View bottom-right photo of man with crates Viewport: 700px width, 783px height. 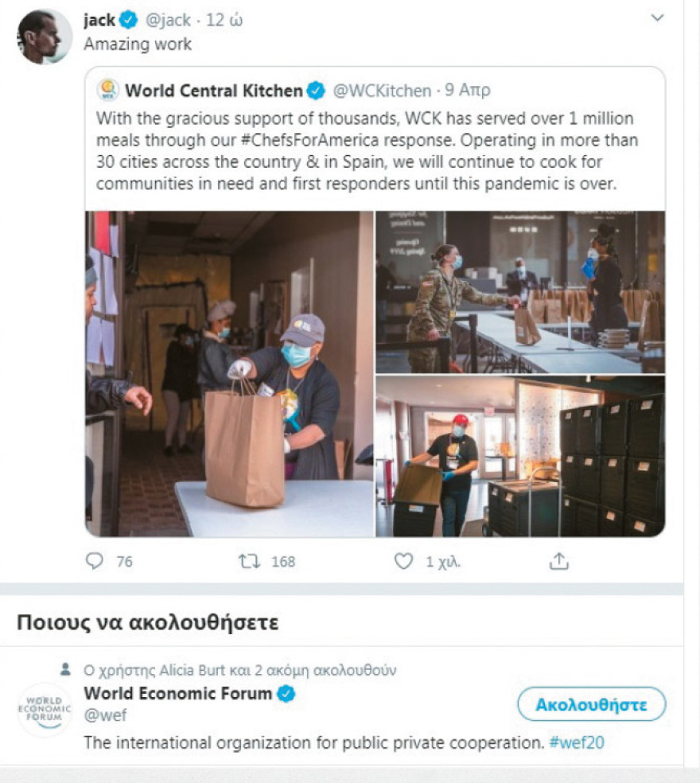(519, 456)
